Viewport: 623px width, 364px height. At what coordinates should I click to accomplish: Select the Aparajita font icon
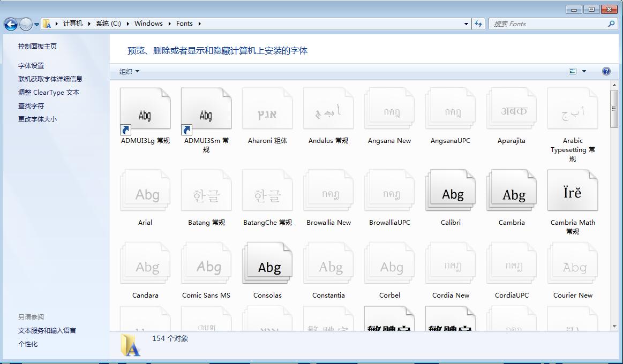[x=512, y=109]
